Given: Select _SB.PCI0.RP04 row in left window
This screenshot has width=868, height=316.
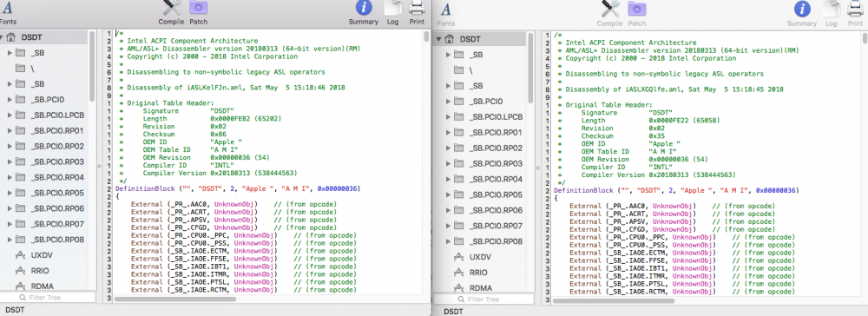Looking at the screenshot, I should tap(44, 178).
